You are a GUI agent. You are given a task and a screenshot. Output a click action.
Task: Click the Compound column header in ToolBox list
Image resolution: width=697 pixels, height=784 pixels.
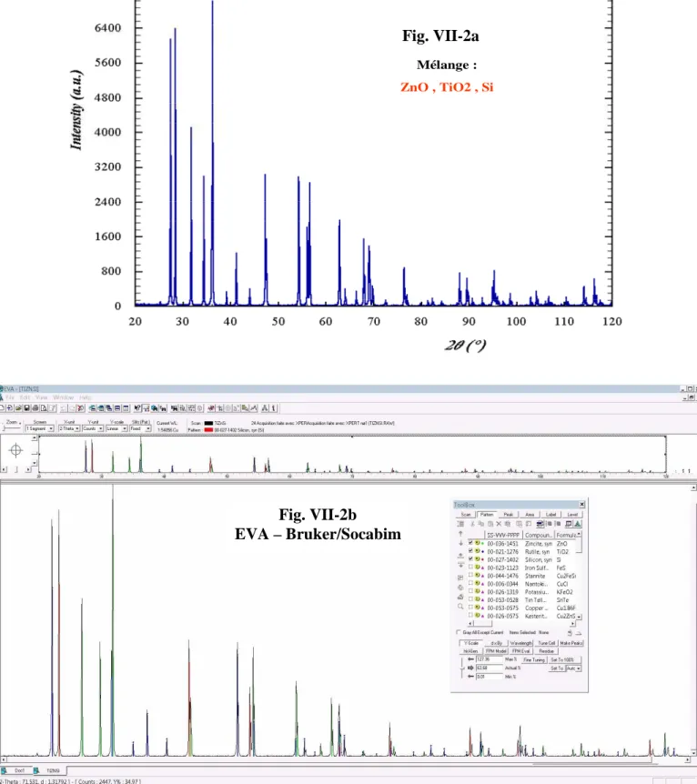[x=539, y=535]
